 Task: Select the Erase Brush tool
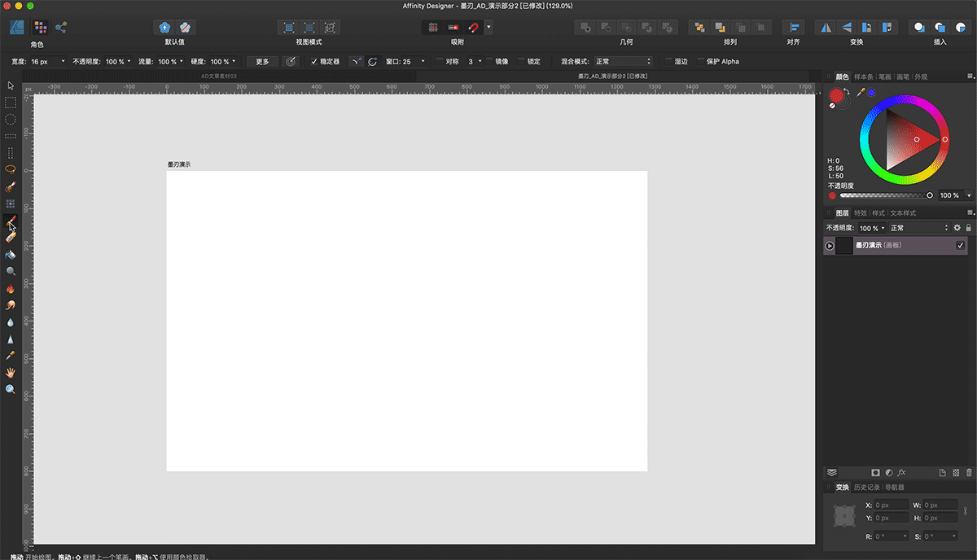tap(11, 238)
